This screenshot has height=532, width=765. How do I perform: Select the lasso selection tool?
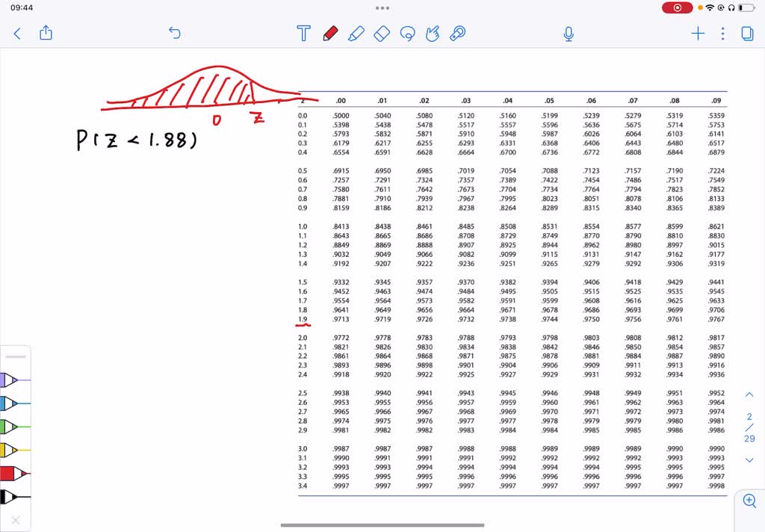point(407,34)
